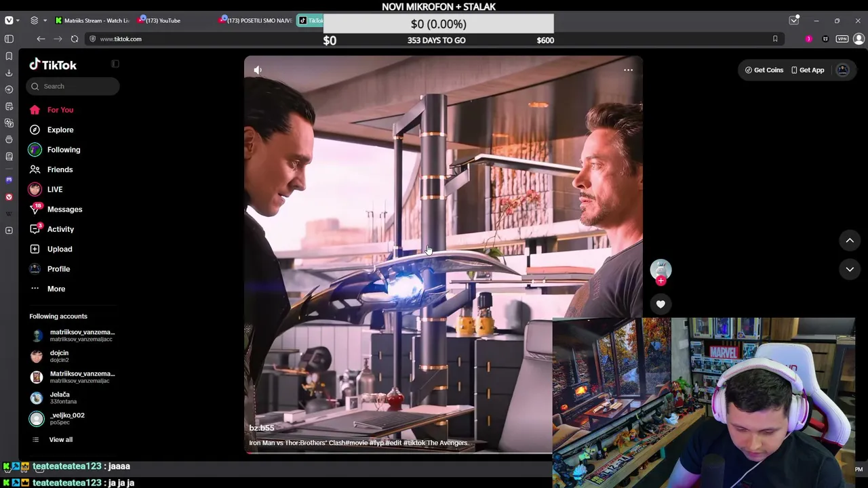Open the pink browser extension
Screen dimensions: 868x488
pyautogui.click(x=808, y=39)
